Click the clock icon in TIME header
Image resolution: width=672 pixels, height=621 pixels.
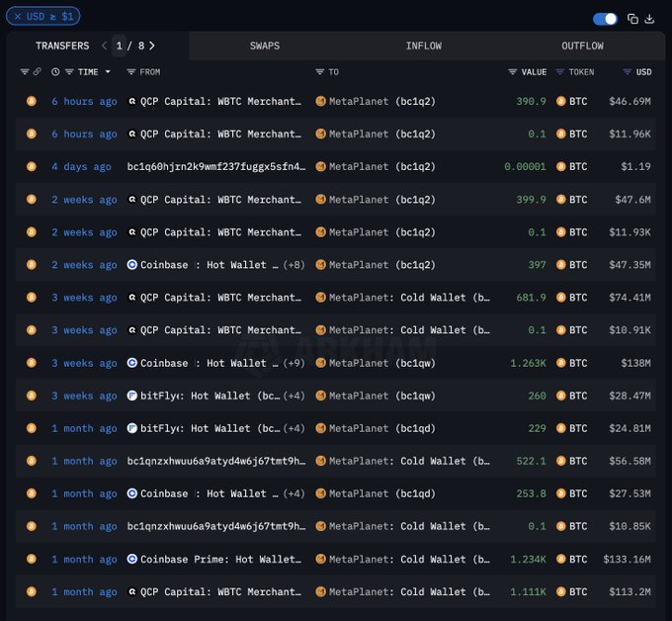(x=55, y=71)
